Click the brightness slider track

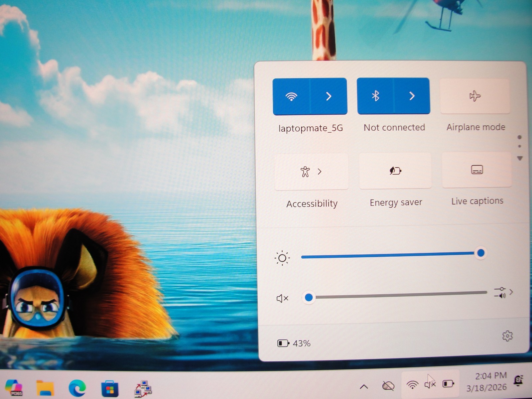[x=391, y=255]
